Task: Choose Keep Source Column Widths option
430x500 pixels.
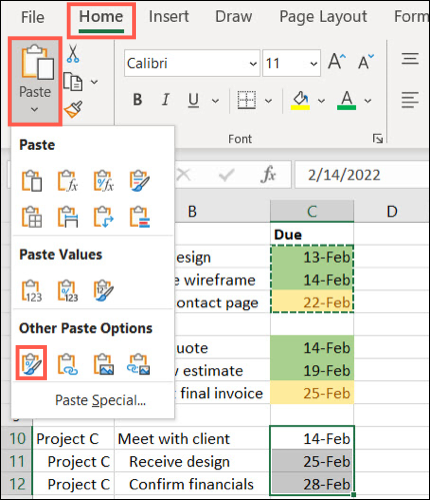Action: coord(68,217)
